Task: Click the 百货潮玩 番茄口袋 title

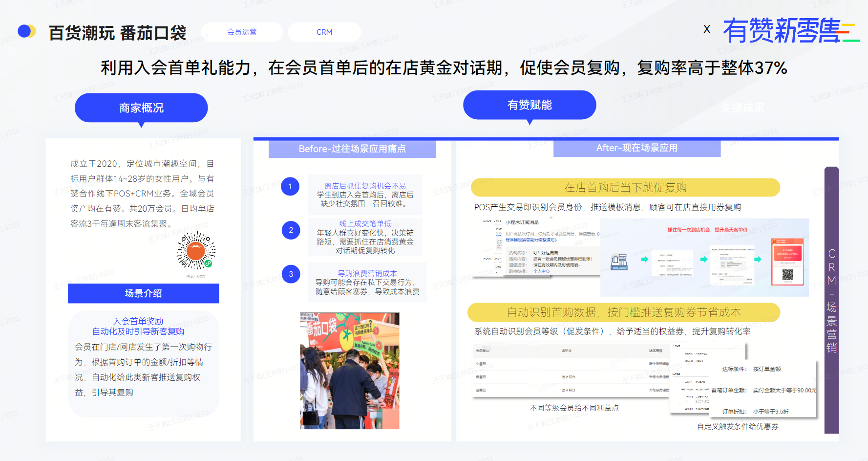Action: 118,33
